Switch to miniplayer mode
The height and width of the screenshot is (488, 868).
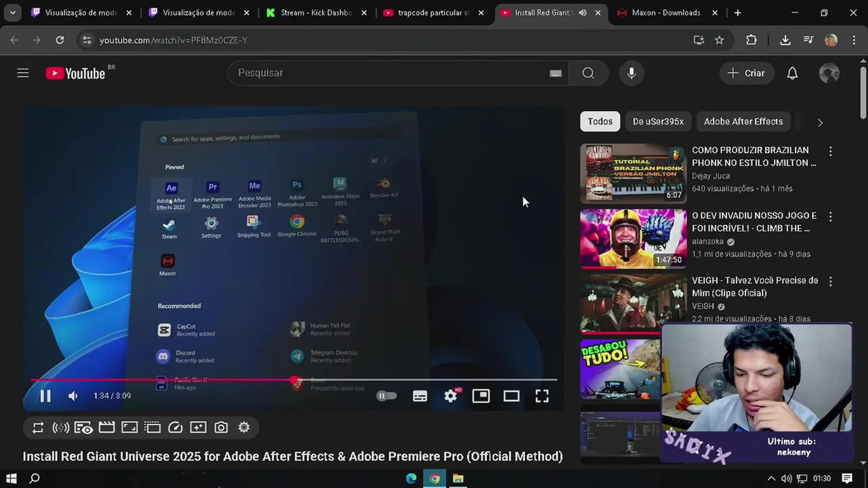click(481, 396)
